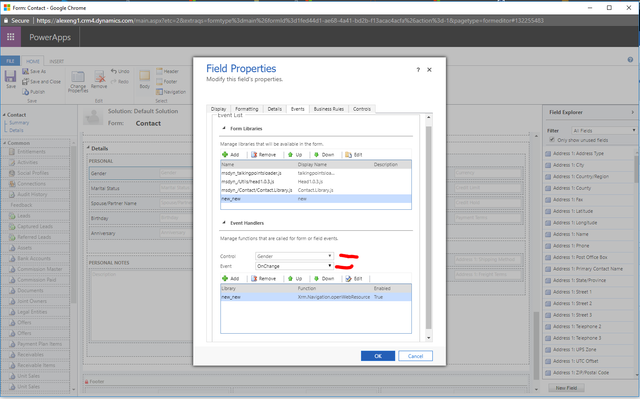The width and height of the screenshot is (640, 399).
Task: Open the PowerApps app launcher waffle icon
Action: coord(11,37)
